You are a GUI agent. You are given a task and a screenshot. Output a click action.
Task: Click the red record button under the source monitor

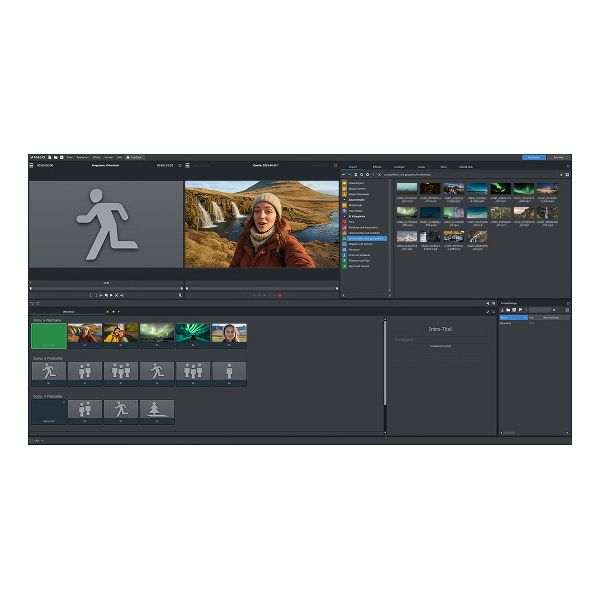[280, 295]
